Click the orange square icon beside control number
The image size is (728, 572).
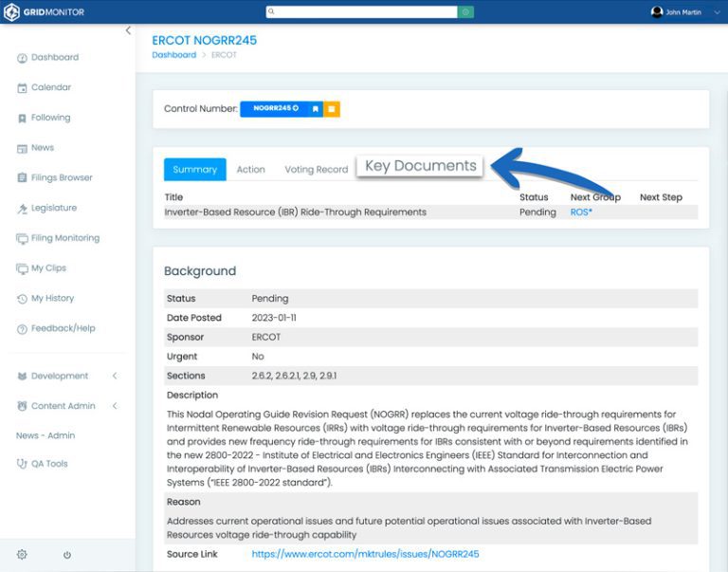coord(332,109)
